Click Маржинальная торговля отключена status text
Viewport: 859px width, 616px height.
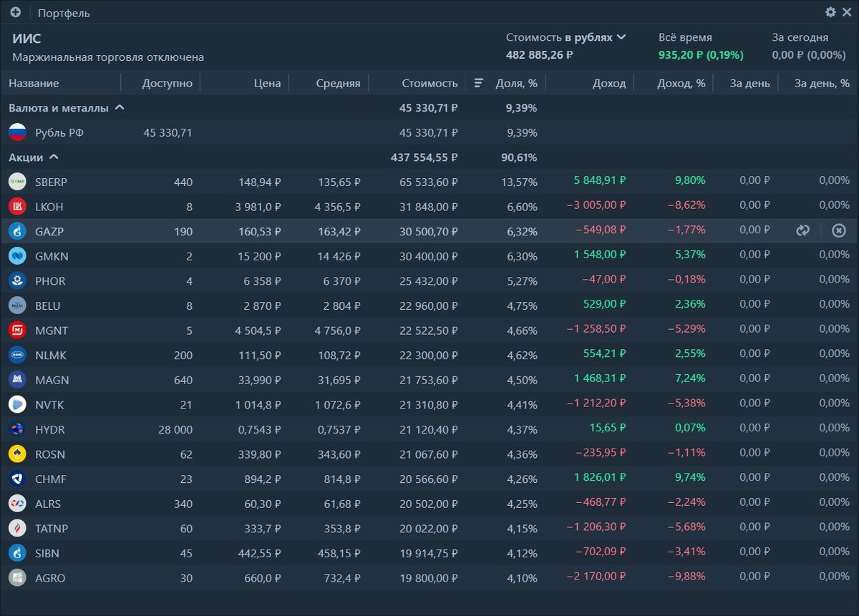click(x=108, y=57)
